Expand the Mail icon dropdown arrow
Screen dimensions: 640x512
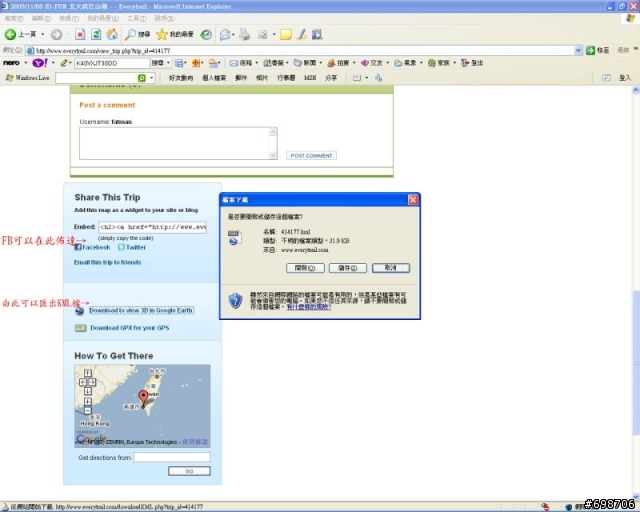click(233, 35)
